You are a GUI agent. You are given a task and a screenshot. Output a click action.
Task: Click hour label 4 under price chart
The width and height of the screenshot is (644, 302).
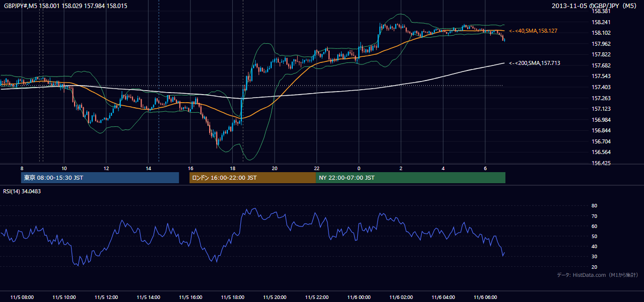coord(443,168)
